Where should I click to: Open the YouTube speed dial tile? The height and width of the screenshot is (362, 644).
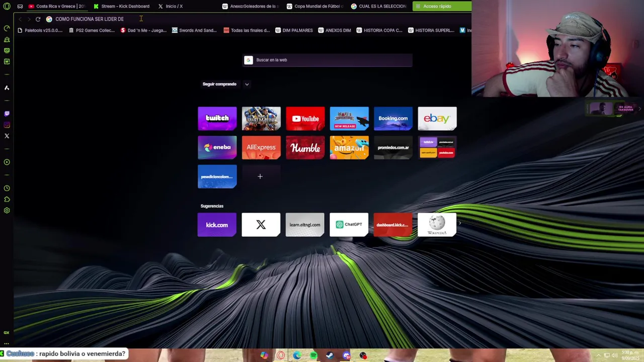[305, 119]
